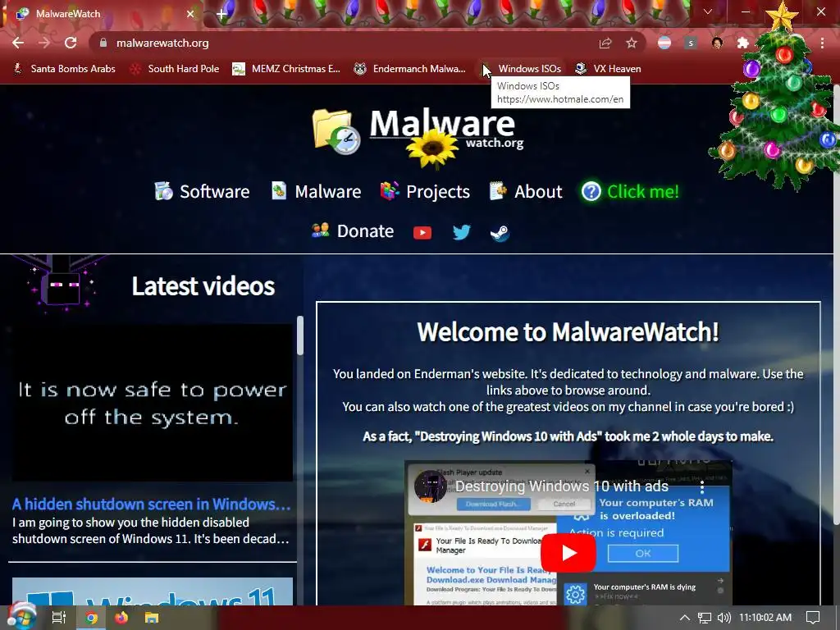Open the Windows Start button
The image size is (840, 630).
[x=21, y=617]
